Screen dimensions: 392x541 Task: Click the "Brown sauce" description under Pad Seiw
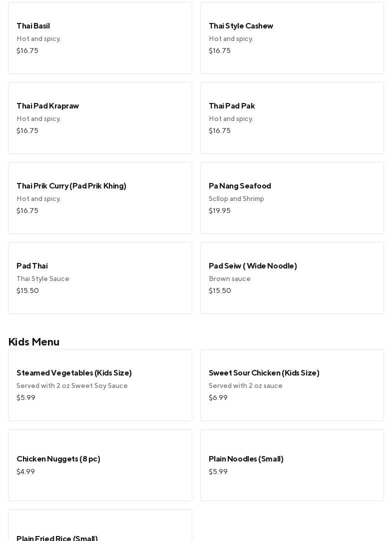click(x=230, y=279)
